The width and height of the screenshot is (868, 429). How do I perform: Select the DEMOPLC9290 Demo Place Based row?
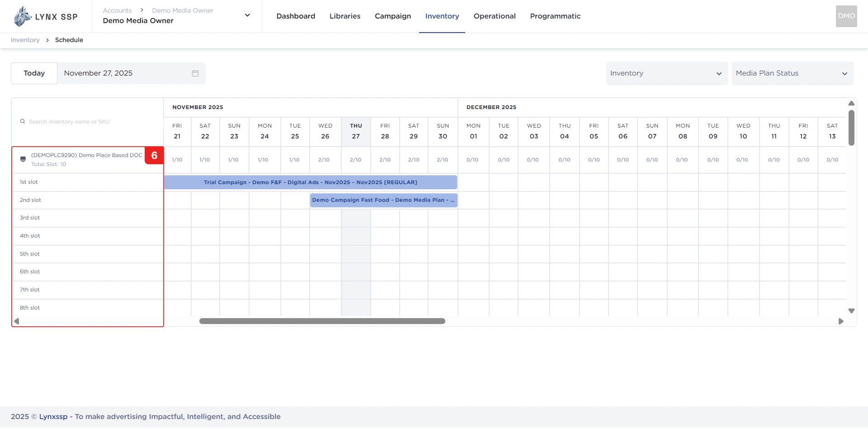87,160
